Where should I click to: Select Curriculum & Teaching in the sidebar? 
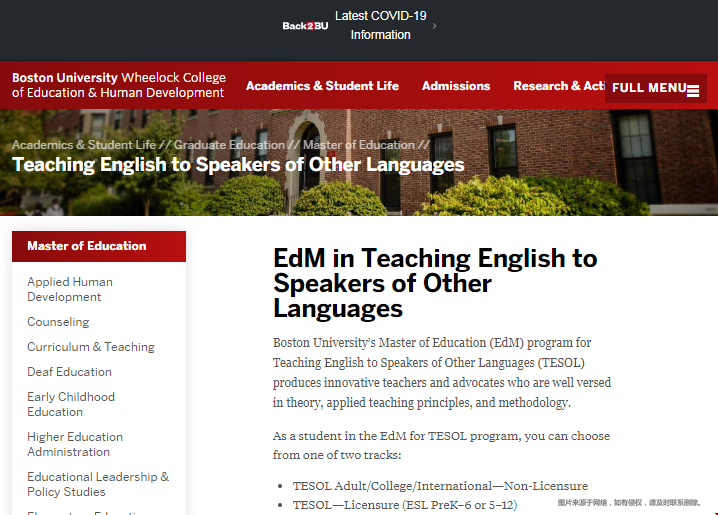pyautogui.click(x=91, y=347)
